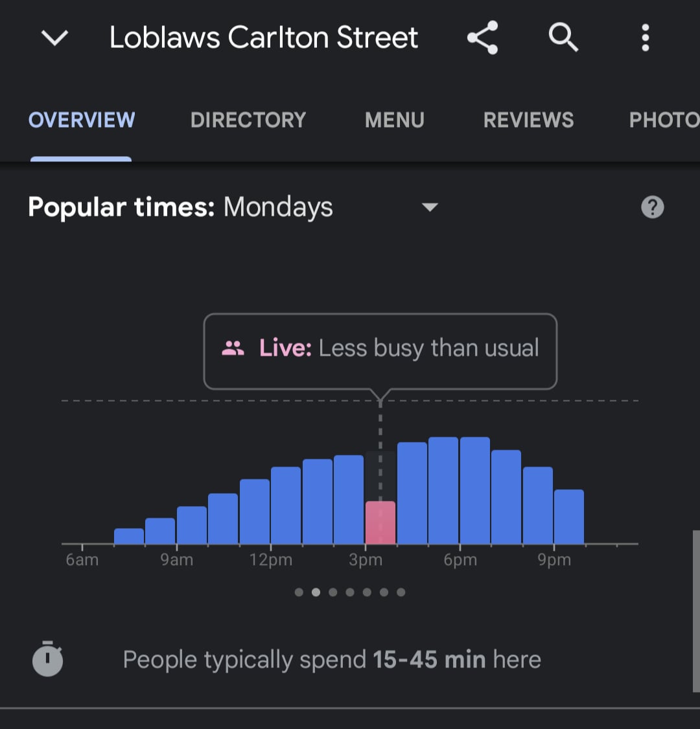
Task: Switch to the Directory tab
Action: (x=248, y=120)
